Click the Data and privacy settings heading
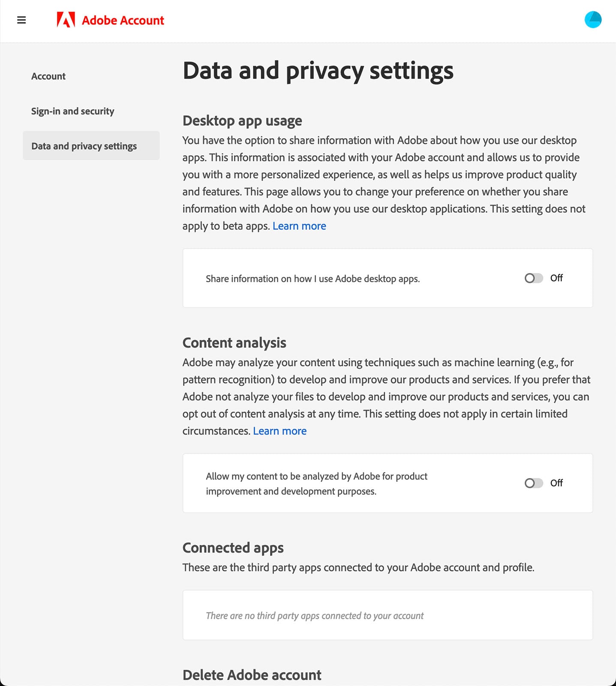Screen dimensions: 616x686 pos(319,71)
